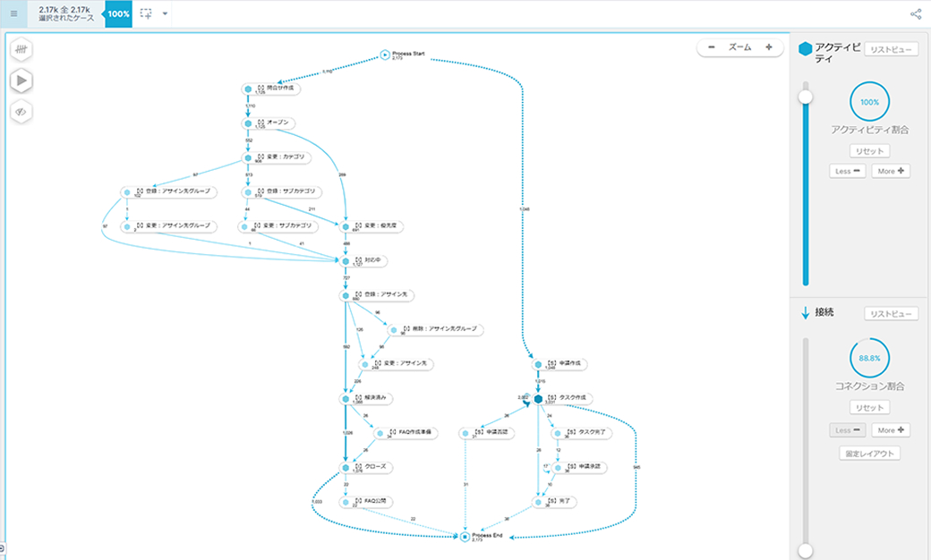Image resolution: width=931 pixels, height=560 pixels.
Task: Click the Process Start node icon
Action: [385, 55]
